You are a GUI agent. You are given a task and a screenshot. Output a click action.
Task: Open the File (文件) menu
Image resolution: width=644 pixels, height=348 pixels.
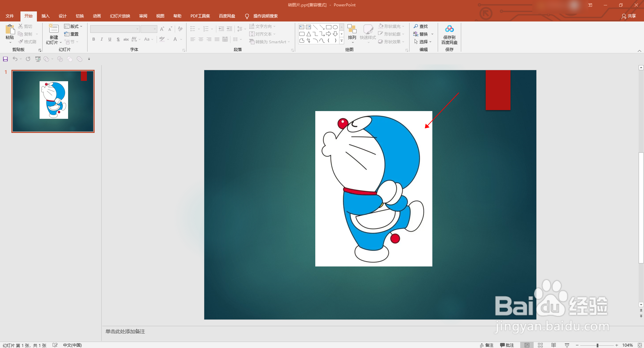(x=10, y=16)
